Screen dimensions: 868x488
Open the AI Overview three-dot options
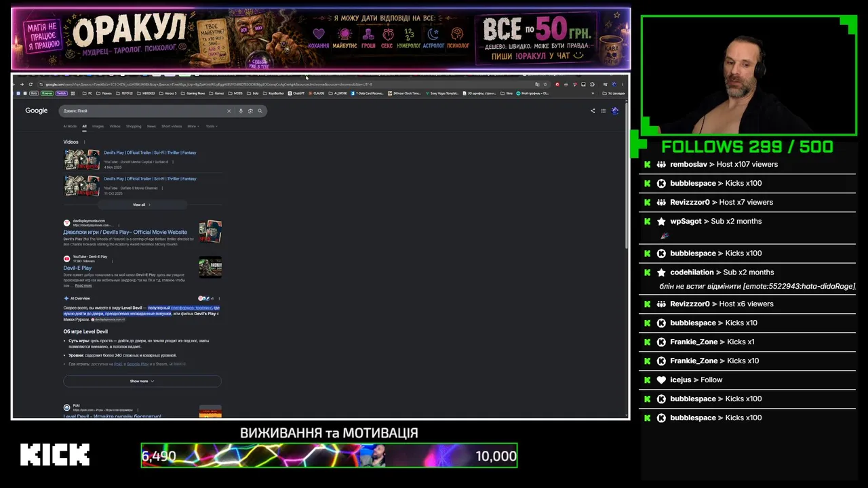(219, 298)
